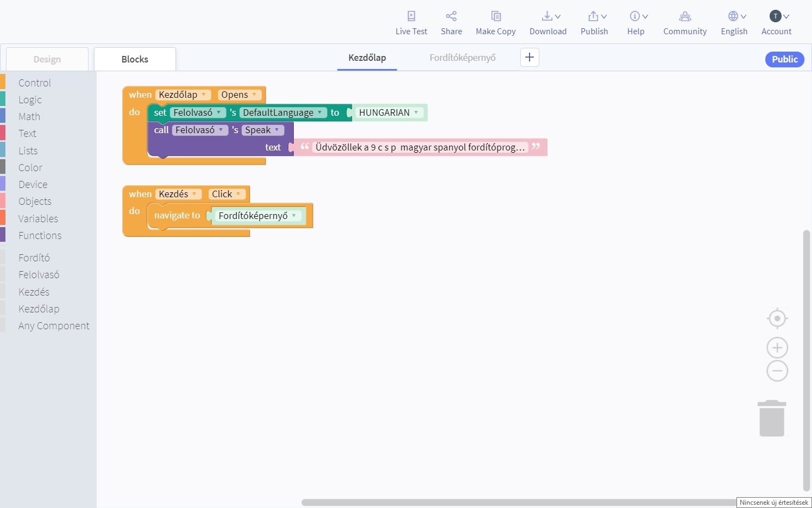
Task: Switch to the Fordítóképernyő screen tab
Action: [462, 58]
